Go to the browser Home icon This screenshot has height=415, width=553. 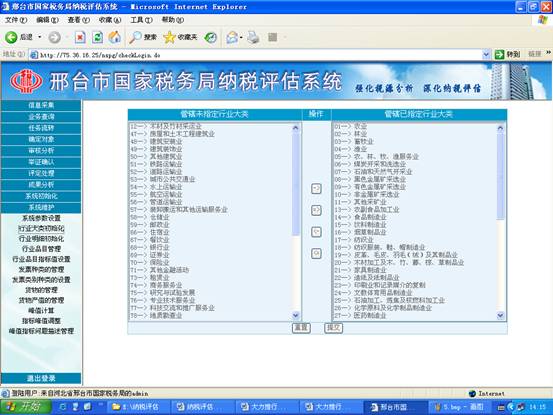pos(114,37)
